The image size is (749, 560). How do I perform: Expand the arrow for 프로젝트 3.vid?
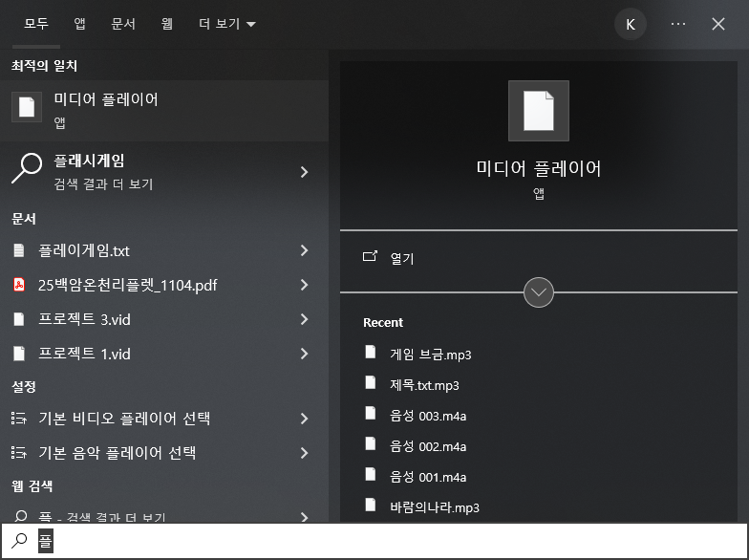[304, 319]
